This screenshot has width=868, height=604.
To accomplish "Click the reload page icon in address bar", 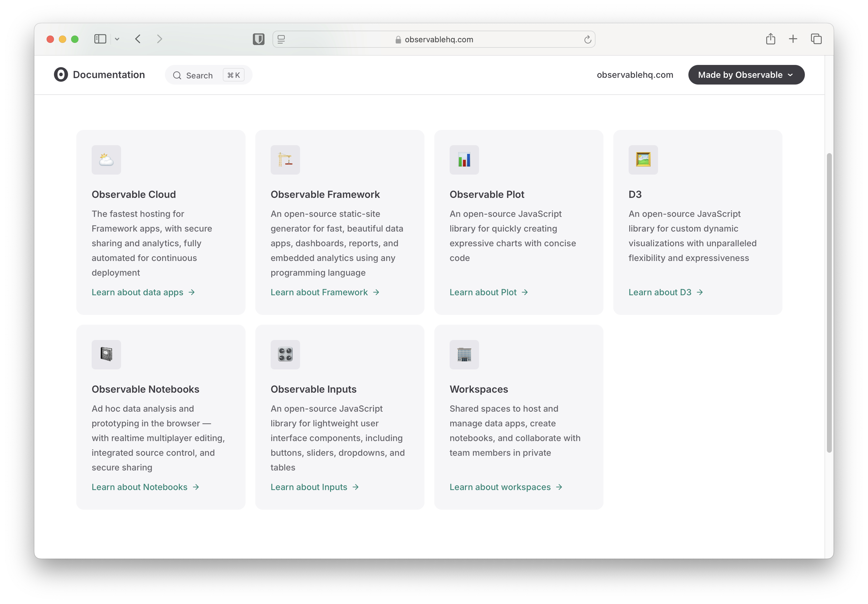I will coord(587,40).
